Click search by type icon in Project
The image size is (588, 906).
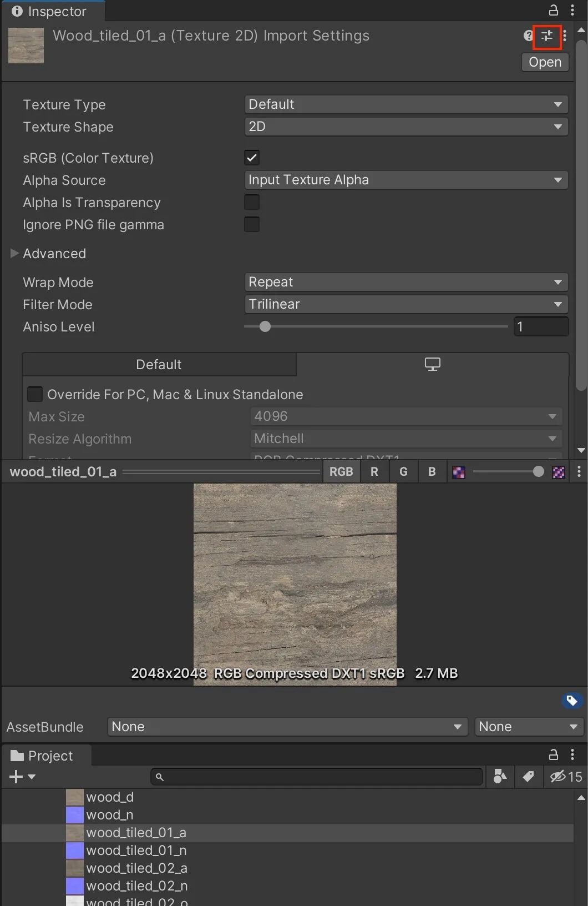[500, 777]
